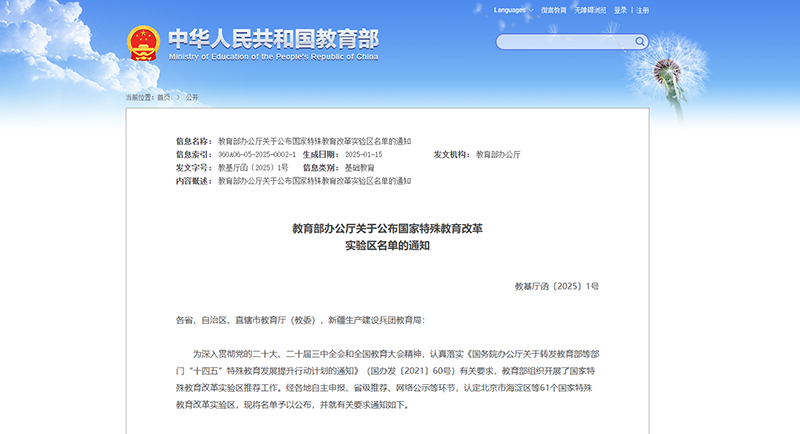Click the 信息名称 title value text

[x=315, y=141]
